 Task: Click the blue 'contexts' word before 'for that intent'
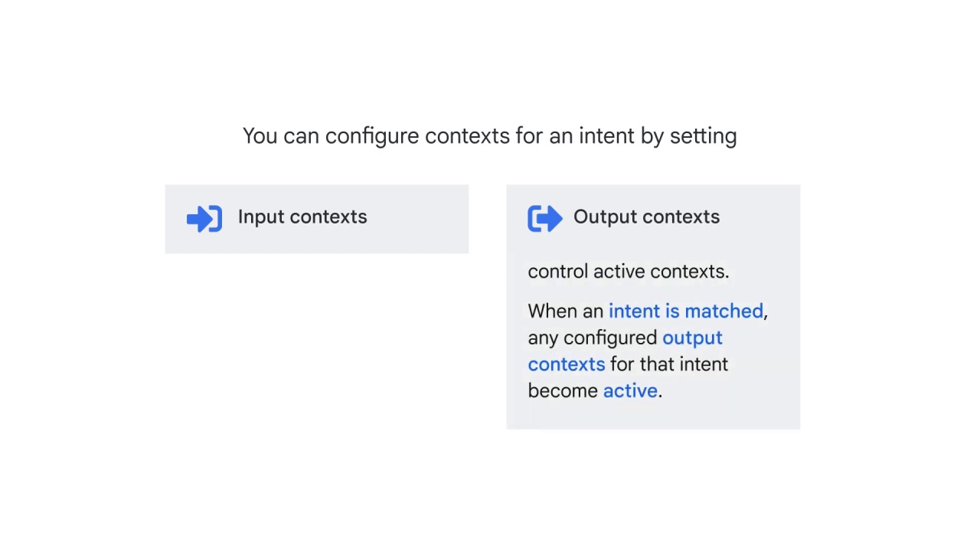(x=567, y=364)
